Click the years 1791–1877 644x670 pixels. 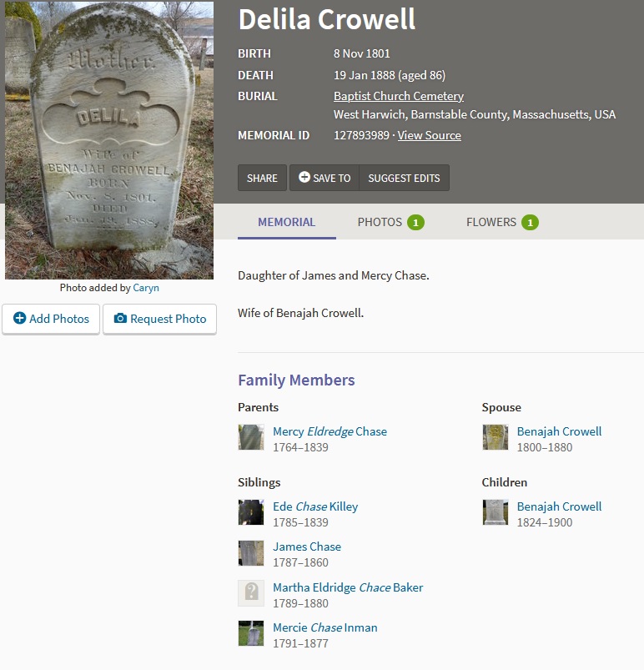tap(300, 643)
